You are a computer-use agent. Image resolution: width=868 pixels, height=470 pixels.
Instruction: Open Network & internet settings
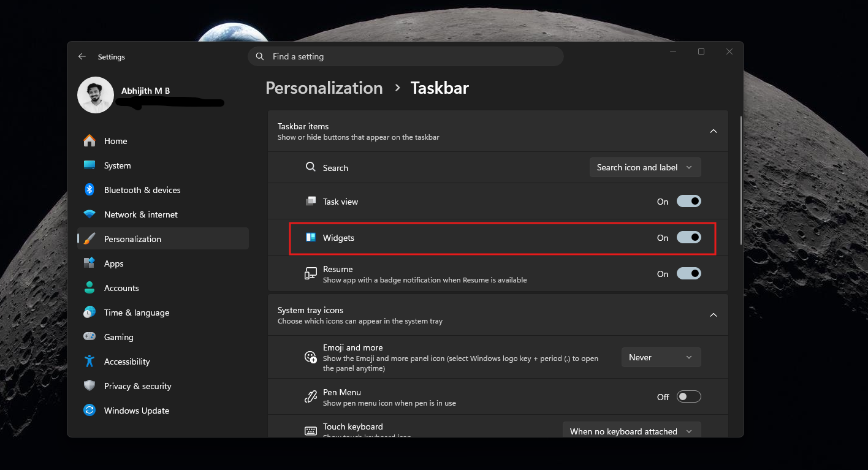[x=163, y=214]
